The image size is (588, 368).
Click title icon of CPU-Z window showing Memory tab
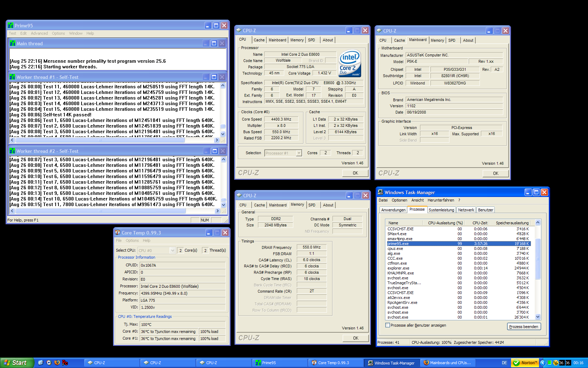click(x=239, y=196)
